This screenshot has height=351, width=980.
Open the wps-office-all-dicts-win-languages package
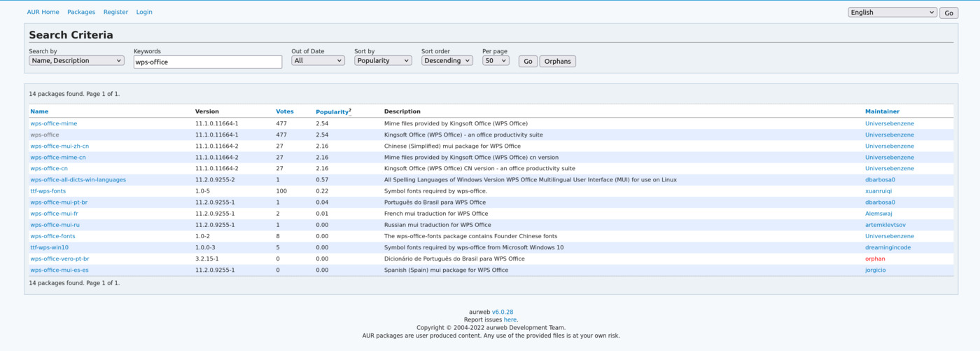(78, 179)
